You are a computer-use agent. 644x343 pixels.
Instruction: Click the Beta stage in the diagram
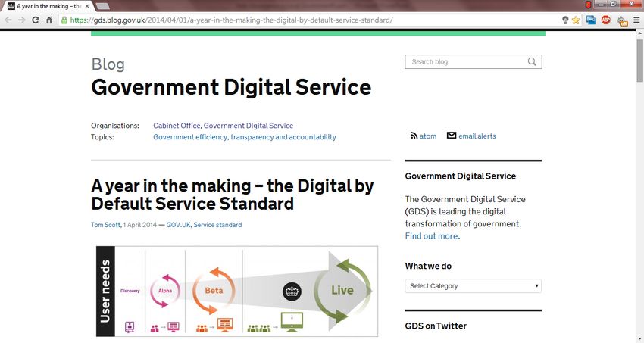[214, 291]
